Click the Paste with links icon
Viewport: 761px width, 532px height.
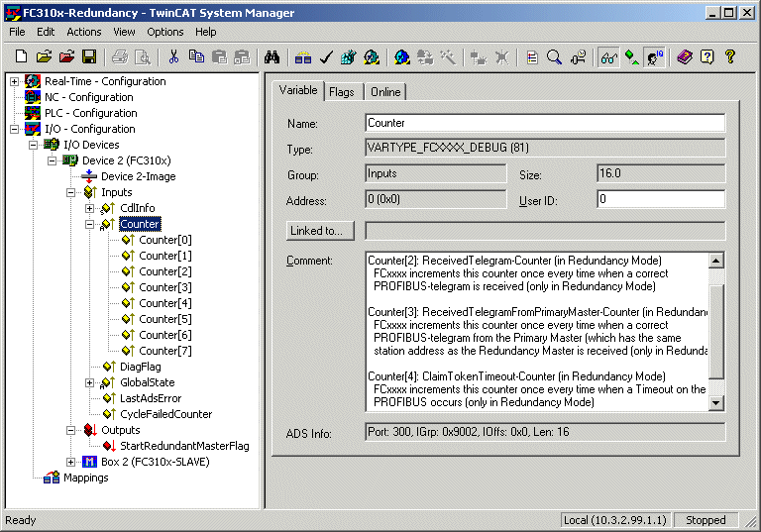tap(242, 57)
